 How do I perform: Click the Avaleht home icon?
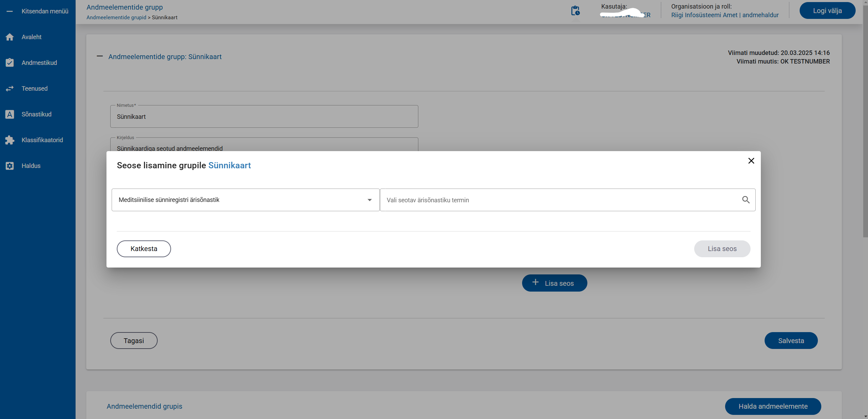click(10, 37)
